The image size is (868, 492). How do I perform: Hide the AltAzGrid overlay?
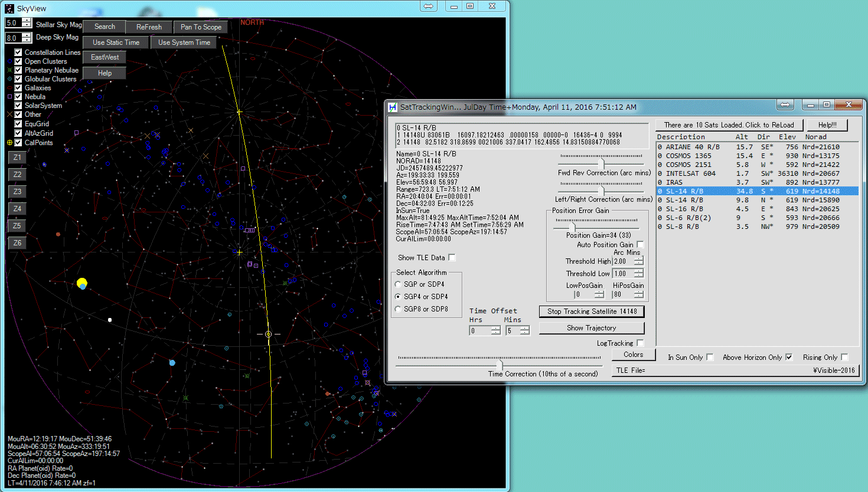(x=18, y=133)
